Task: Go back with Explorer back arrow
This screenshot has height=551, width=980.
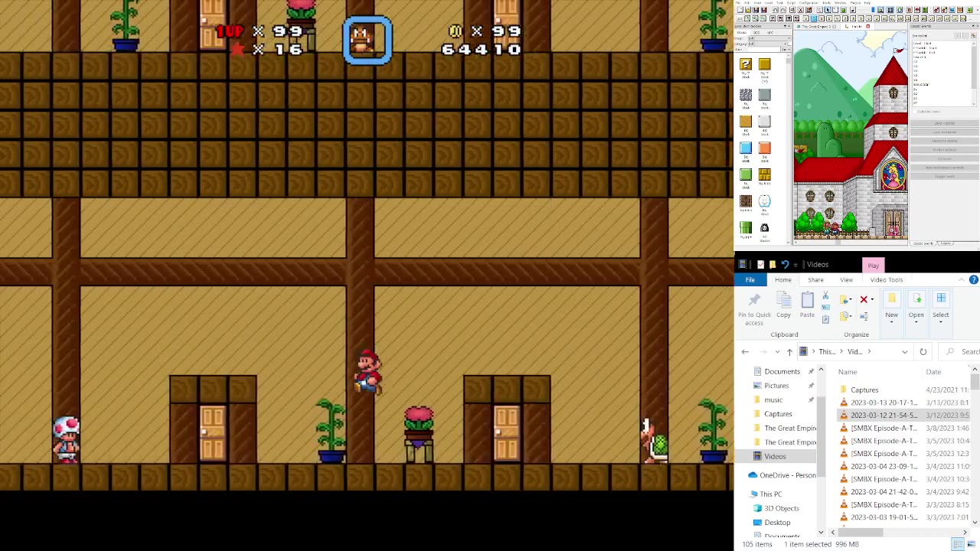Action: (745, 351)
